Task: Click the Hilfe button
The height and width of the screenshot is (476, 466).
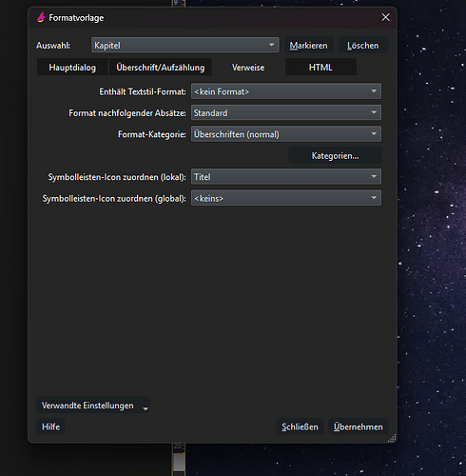Action: [50, 426]
